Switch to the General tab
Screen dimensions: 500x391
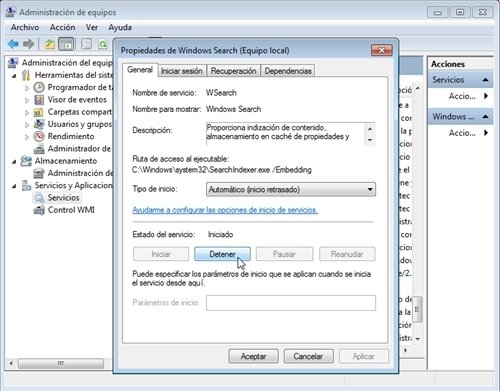coord(140,70)
